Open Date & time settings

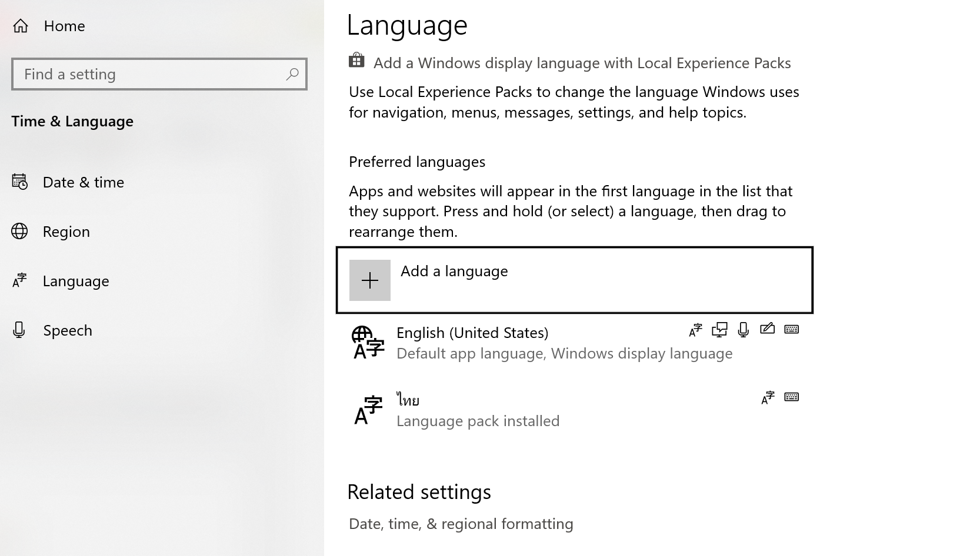point(83,182)
